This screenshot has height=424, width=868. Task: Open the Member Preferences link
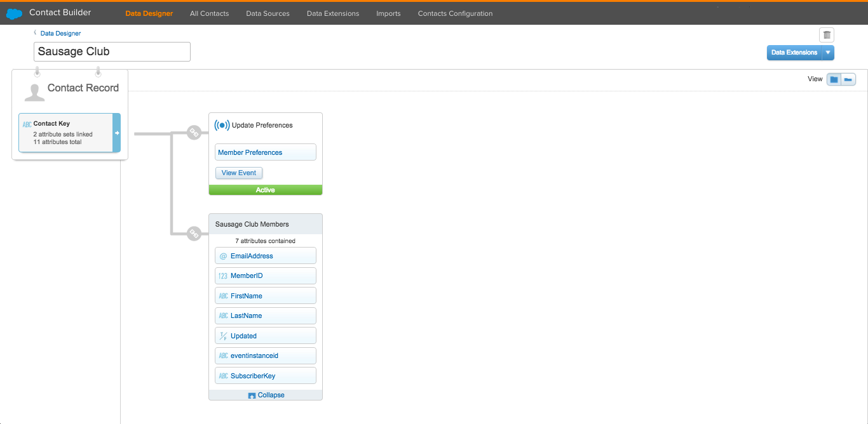(266, 152)
